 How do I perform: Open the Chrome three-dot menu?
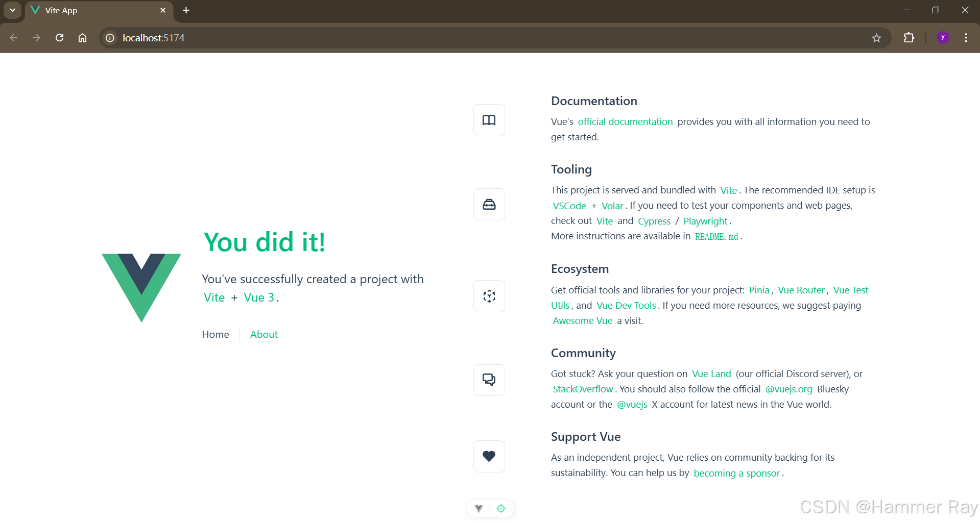966,37
